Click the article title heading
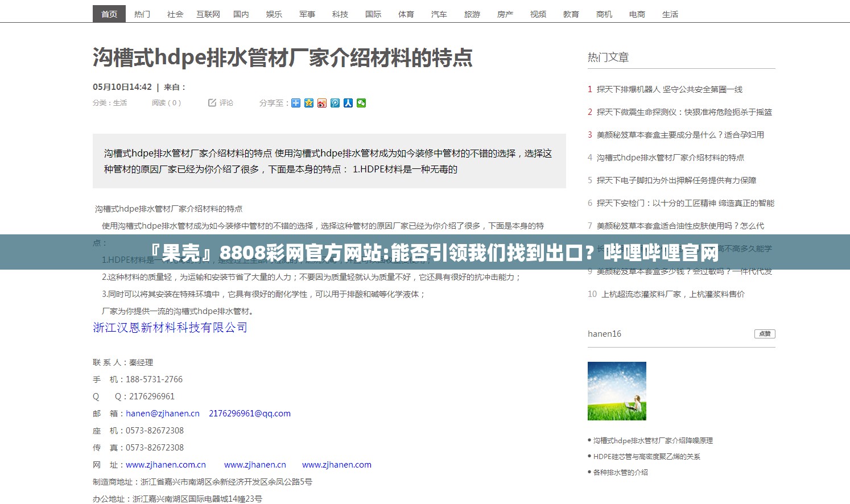This screenshot has width=850, height=504. [283, 57]
